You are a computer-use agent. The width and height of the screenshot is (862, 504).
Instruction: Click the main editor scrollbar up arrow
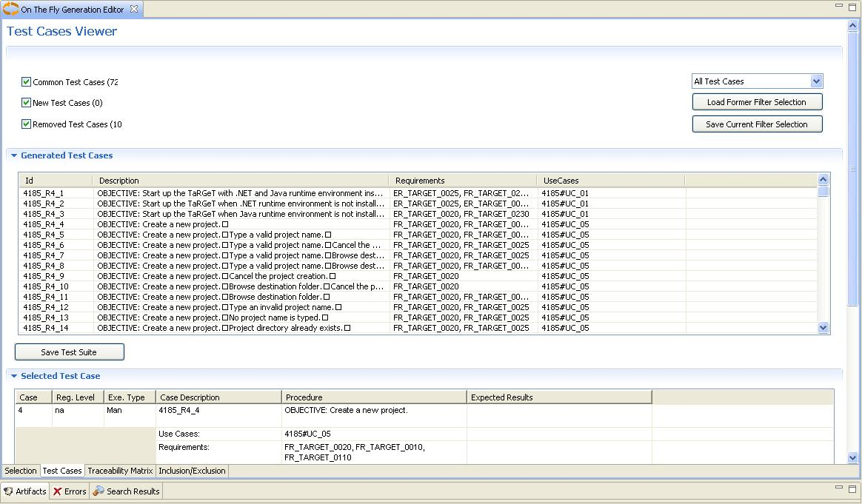point(852,25)
